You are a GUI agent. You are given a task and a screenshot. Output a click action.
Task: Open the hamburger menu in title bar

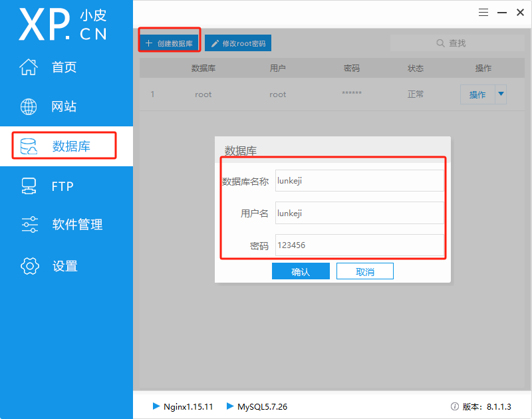tap(484, 12)
